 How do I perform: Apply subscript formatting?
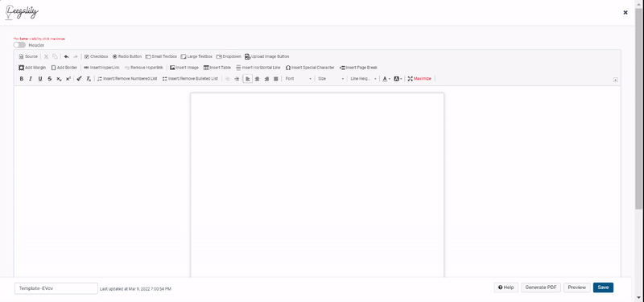[59, 78]
